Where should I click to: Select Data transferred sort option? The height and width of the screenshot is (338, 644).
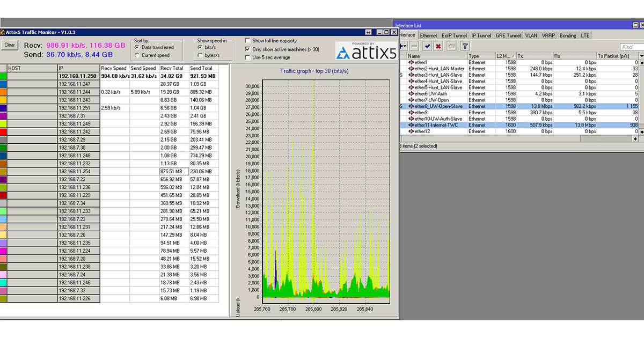pos(137,47)
